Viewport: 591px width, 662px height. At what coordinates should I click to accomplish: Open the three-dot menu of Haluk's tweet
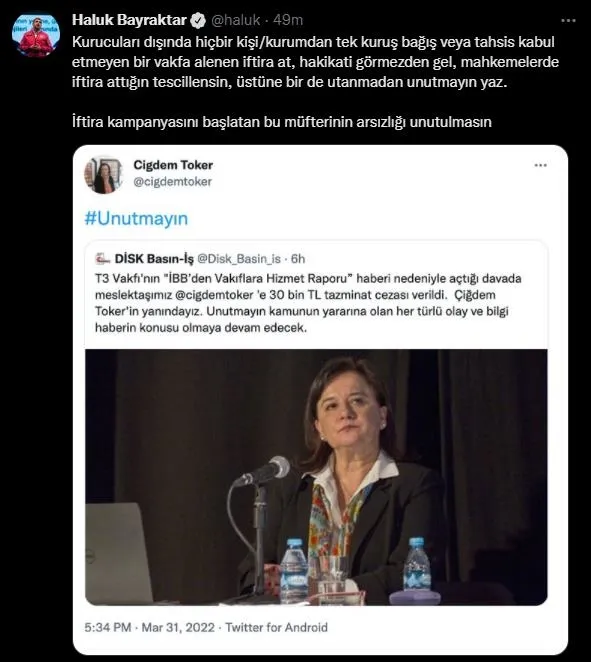tap(568, 20)
